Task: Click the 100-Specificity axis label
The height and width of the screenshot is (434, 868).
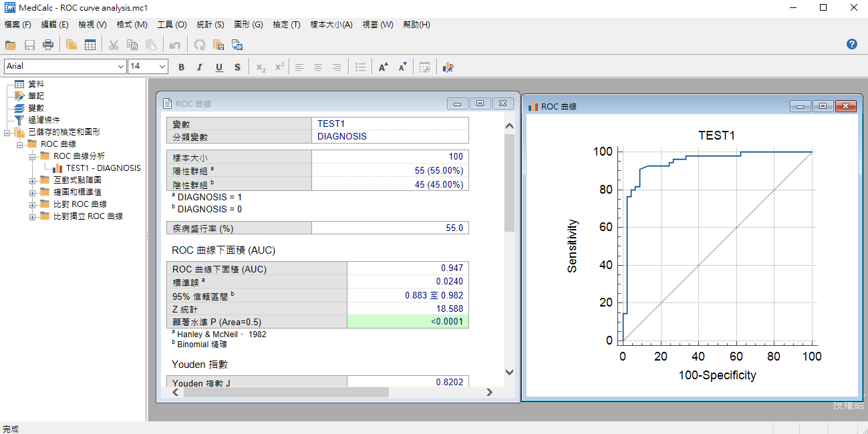Action: coord(717,375)
